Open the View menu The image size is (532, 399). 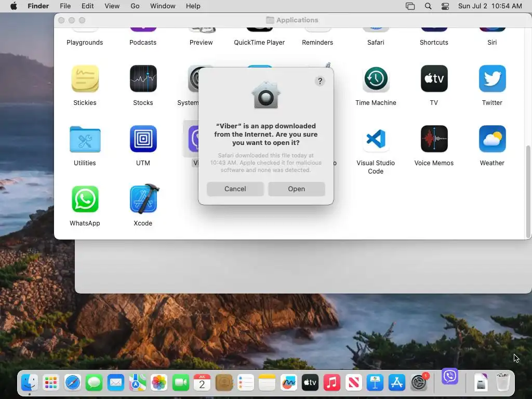112,6
